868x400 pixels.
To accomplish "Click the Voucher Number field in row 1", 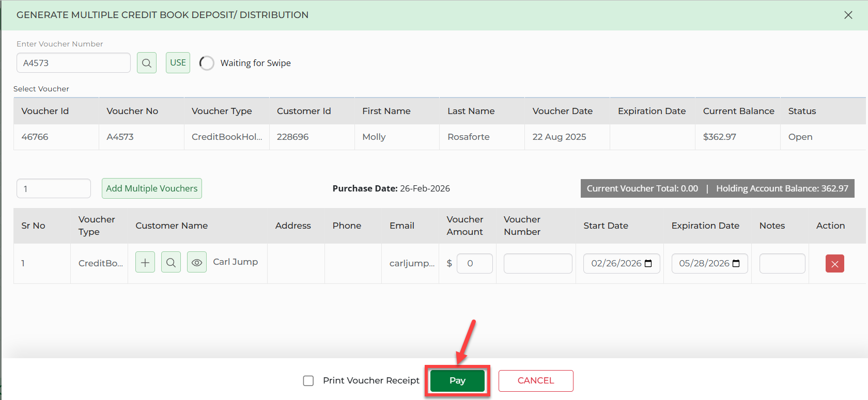I will [537, 264].
